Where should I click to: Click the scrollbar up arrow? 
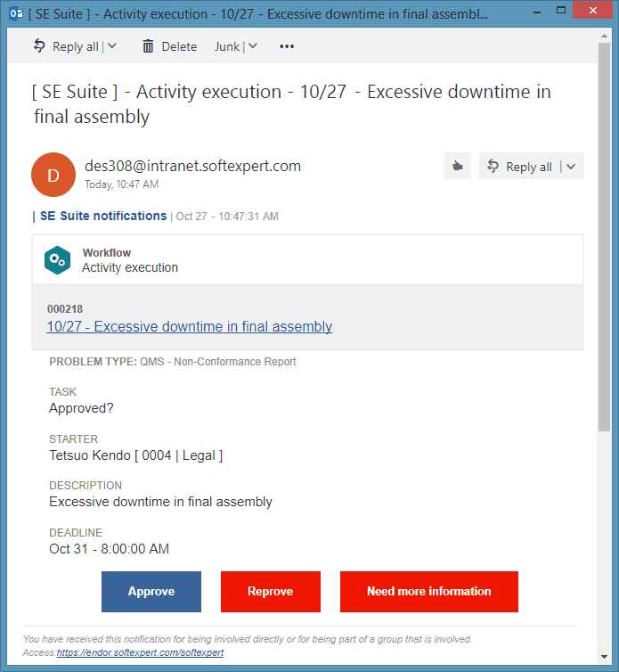pos(605,36)
